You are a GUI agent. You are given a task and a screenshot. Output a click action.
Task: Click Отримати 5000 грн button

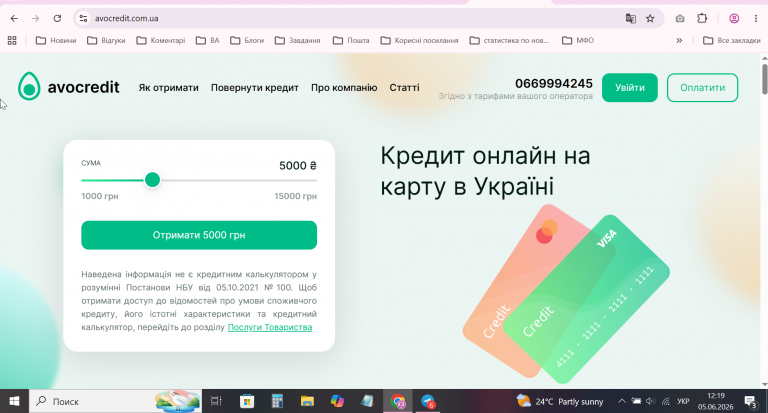click(x=199, y=235)
